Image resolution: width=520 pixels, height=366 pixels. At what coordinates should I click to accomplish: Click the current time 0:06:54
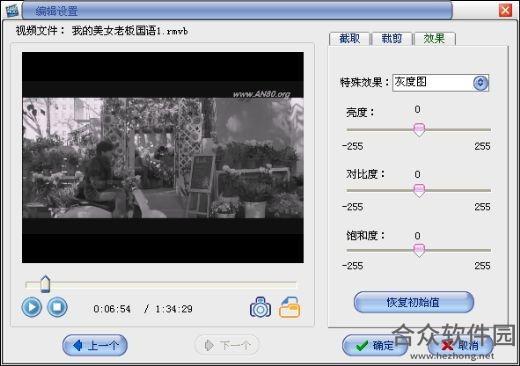tap(112, 309)
